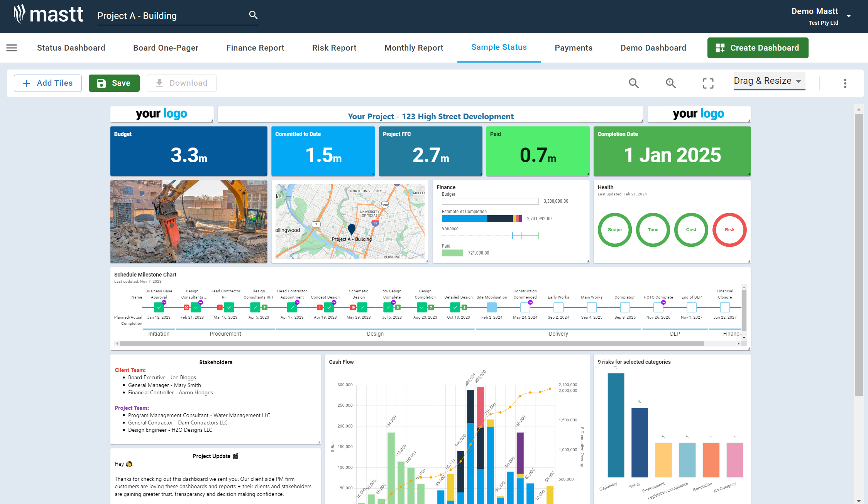Viewport: 868px width, 504px height.
Task: Click the red Risk health indicator circle
Action: (729, 230)
